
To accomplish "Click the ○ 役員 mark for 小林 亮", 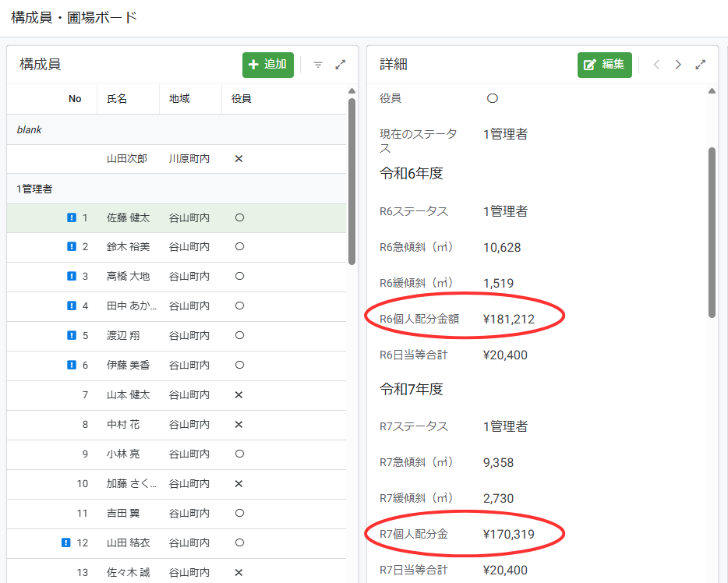I will point(239,454).
